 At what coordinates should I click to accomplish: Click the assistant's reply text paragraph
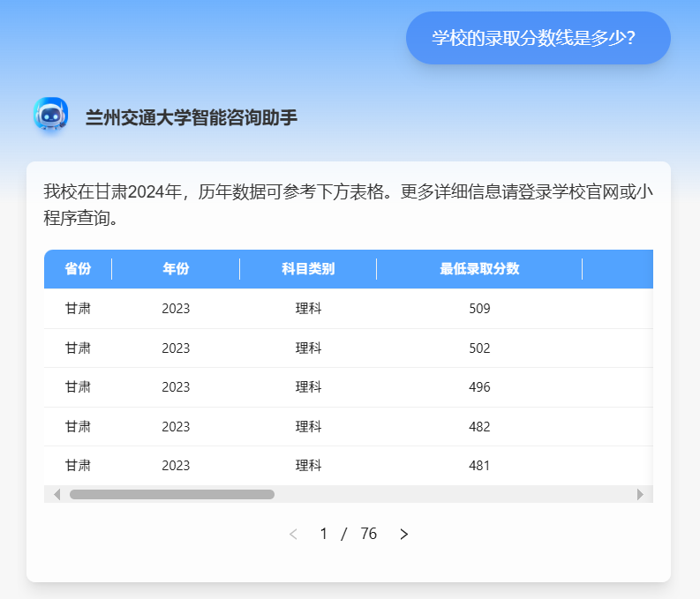348,205
